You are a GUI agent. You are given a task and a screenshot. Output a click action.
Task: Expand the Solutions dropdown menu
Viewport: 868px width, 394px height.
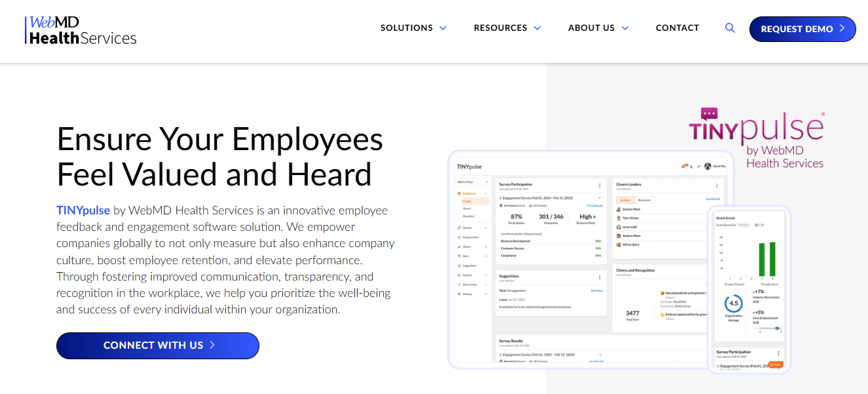coord(413,28)
